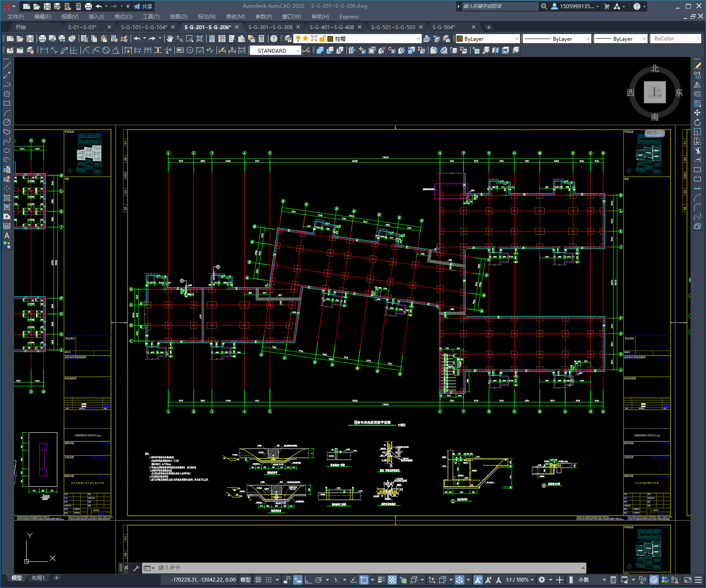Click the Angular dimension tool
706x588 pixels.
point(115,50)
